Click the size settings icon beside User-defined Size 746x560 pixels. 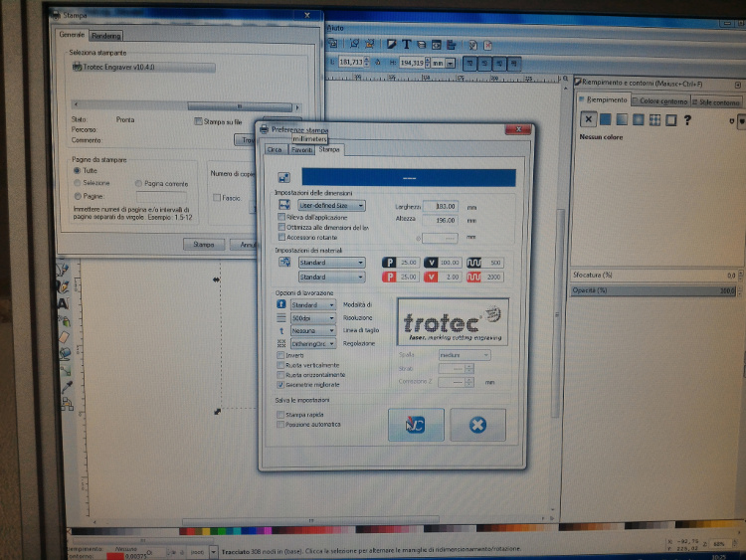point(284,205)
